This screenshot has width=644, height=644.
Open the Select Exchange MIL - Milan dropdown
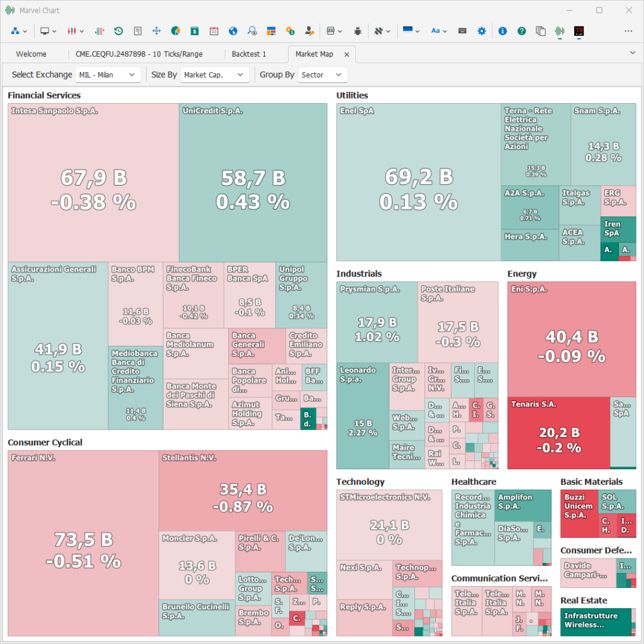pyautogui.click(x=108, y=75)
